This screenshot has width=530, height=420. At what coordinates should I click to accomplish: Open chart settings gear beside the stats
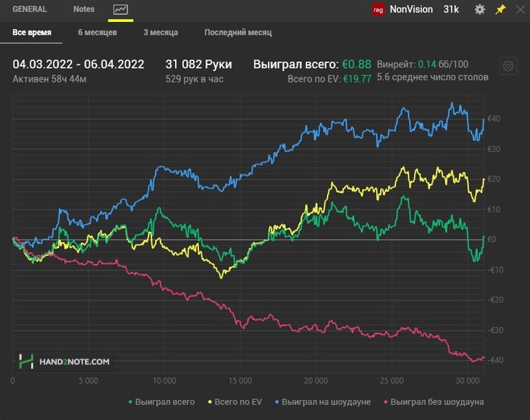point(507,66)
